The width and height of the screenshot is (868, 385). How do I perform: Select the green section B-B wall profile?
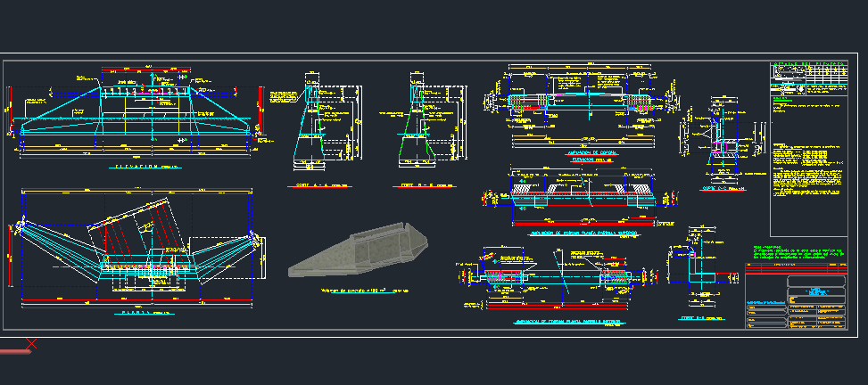point(417,134)
